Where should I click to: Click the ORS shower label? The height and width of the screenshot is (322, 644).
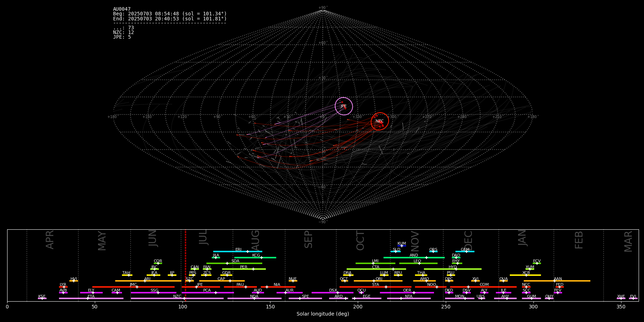(x=433, y=250)
